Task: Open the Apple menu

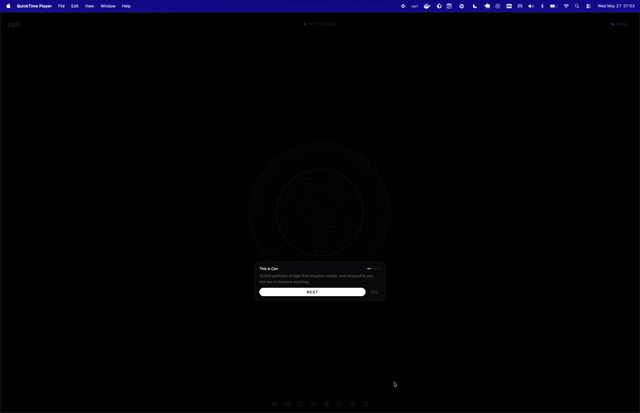Action: click(8, 6)
